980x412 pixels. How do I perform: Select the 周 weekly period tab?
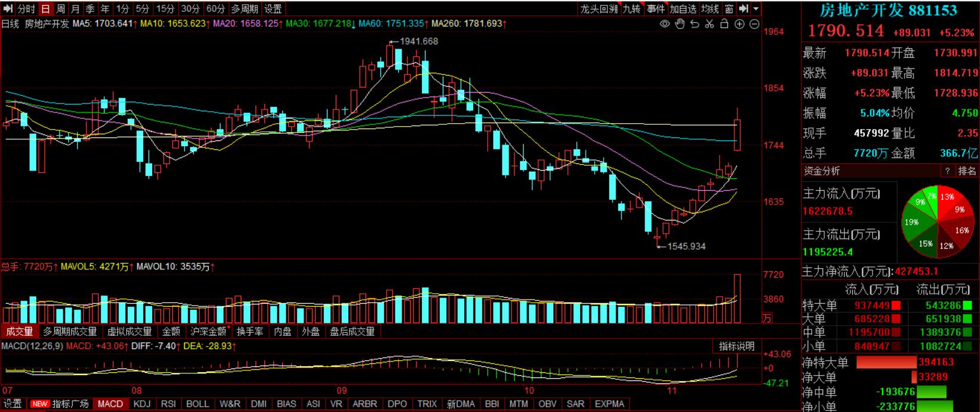tap(61, 9)
